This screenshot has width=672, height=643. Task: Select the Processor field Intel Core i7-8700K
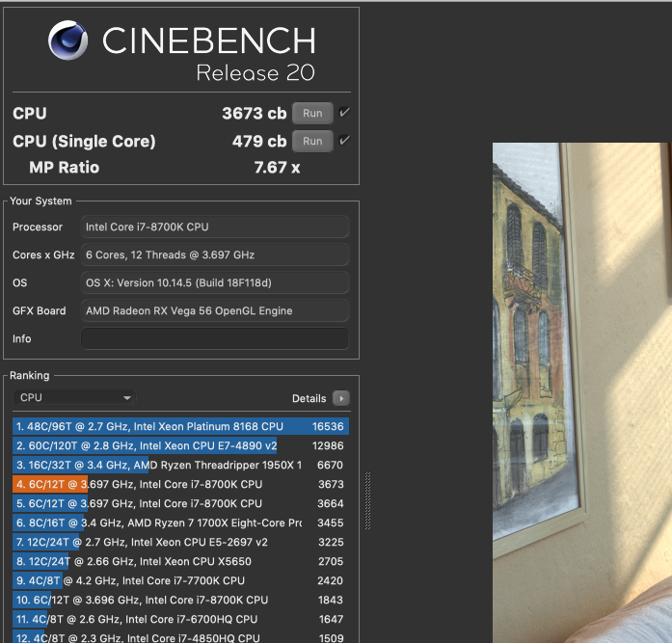pyautogui.click(x=215, y=227)
